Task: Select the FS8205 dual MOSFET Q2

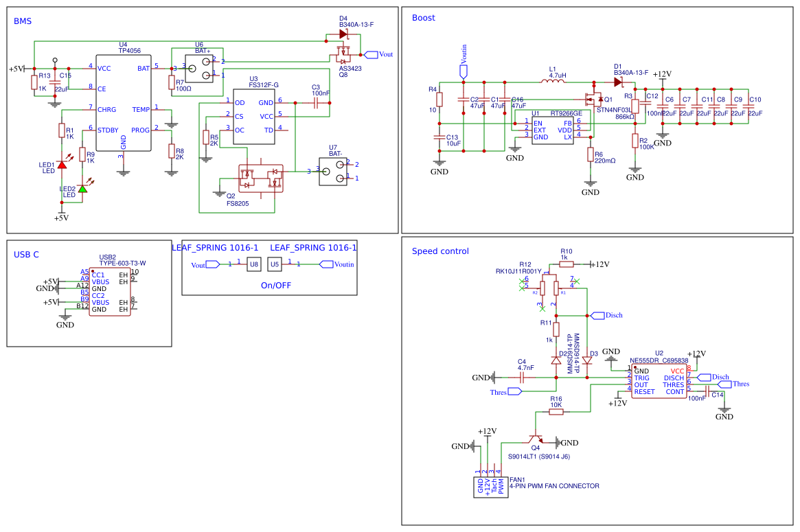Action: 260,178
